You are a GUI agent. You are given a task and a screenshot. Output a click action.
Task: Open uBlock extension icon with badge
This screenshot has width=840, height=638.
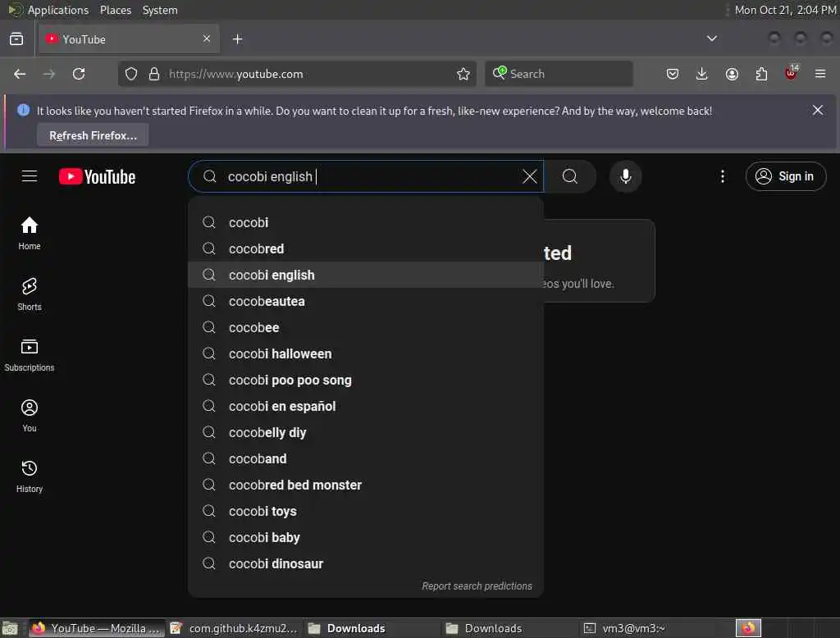tap(791, 73)
